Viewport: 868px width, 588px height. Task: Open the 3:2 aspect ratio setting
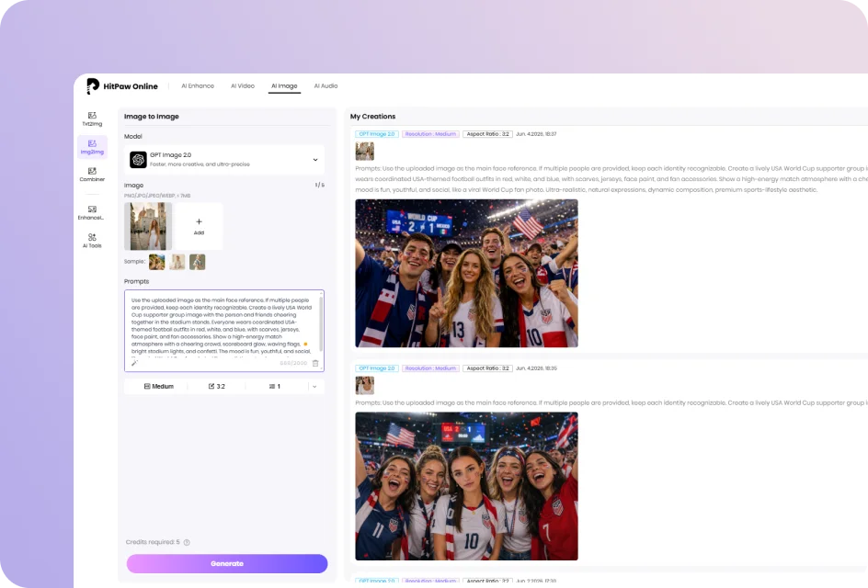point(216,386)
